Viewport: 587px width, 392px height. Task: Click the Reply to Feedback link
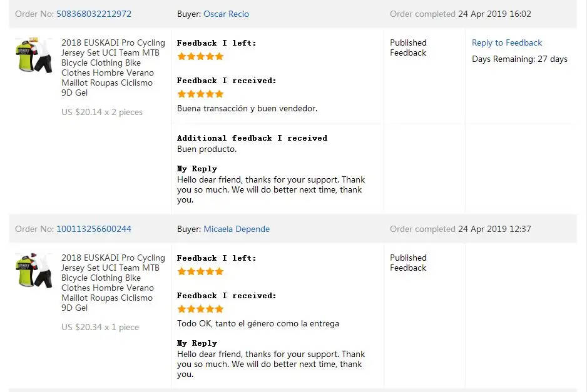point(506,43)
